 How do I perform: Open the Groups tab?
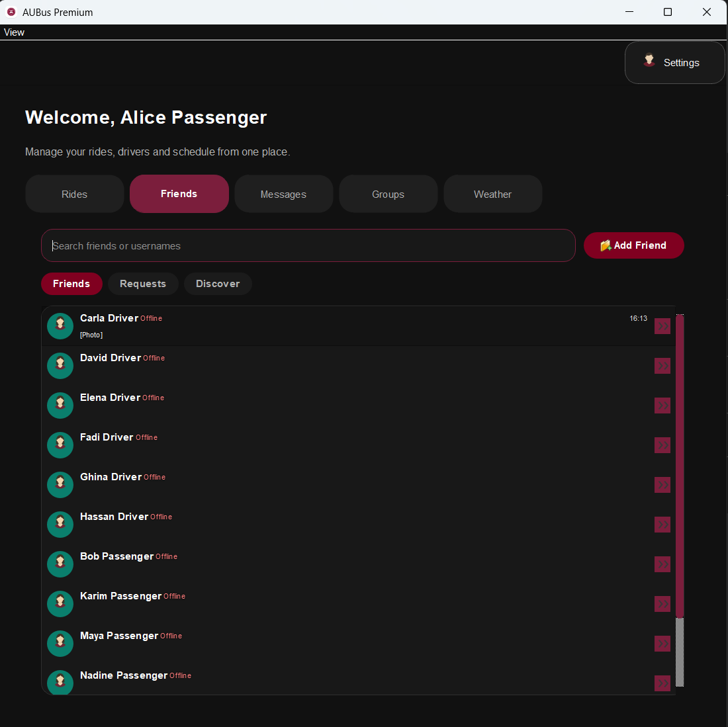click(x=388, y=194)
